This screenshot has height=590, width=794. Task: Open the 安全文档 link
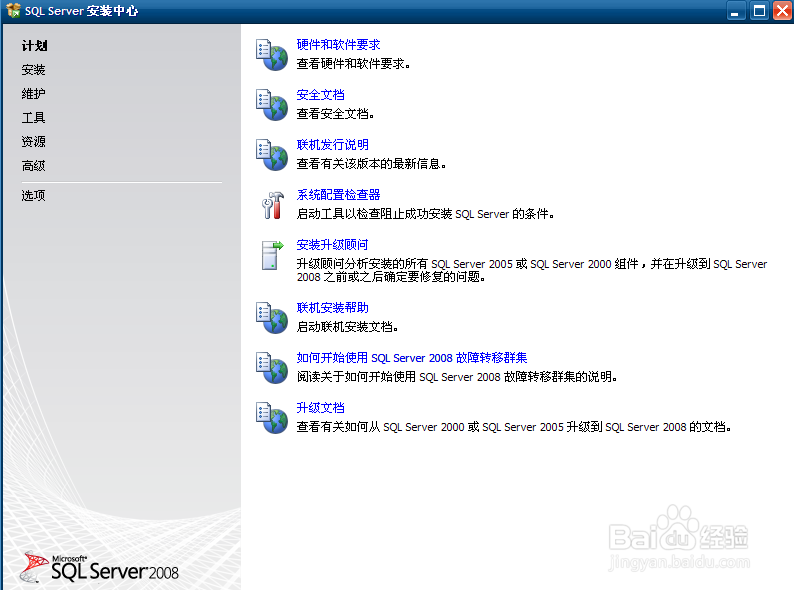pyautogui.click(x=321, y=95)
